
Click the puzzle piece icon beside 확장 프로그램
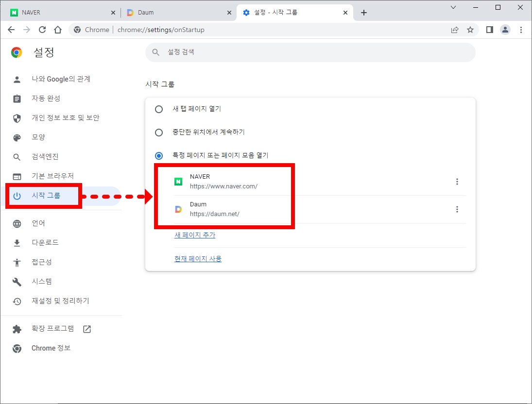pos(17,329)
